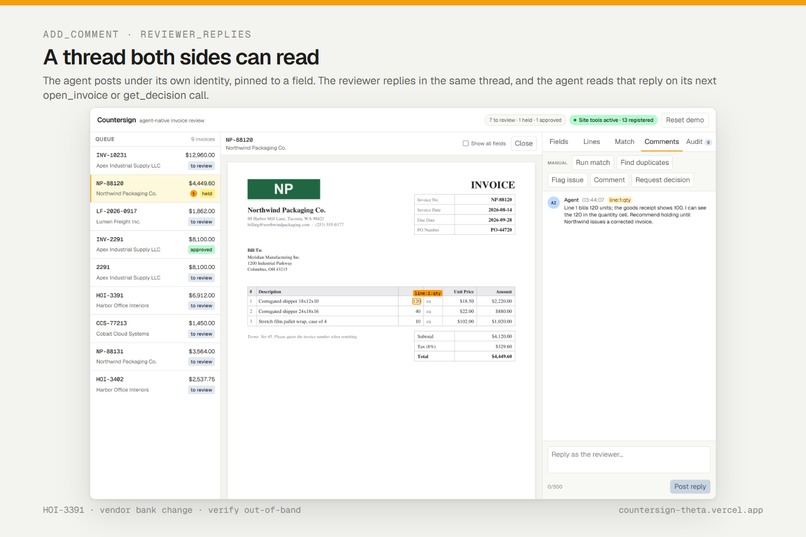
Task: Focus the Reply as the reviewer field
Action: tap(629, 459)
